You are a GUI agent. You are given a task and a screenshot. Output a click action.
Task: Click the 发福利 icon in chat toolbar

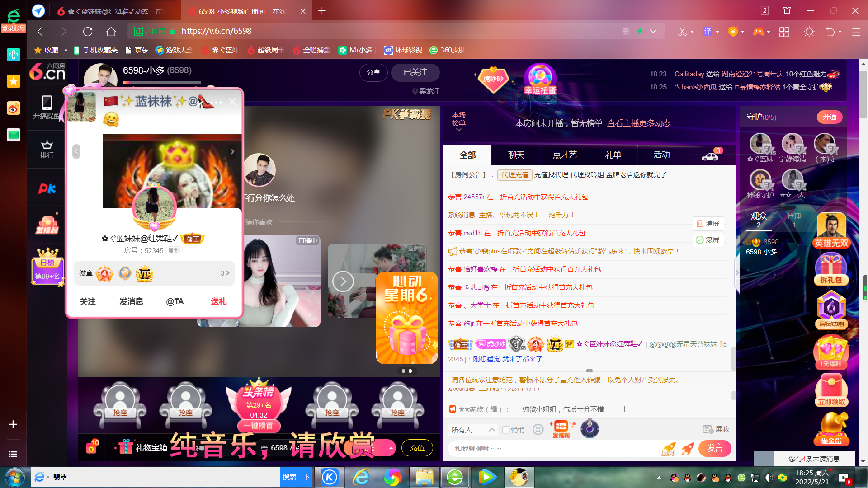(x=561, y=429)
